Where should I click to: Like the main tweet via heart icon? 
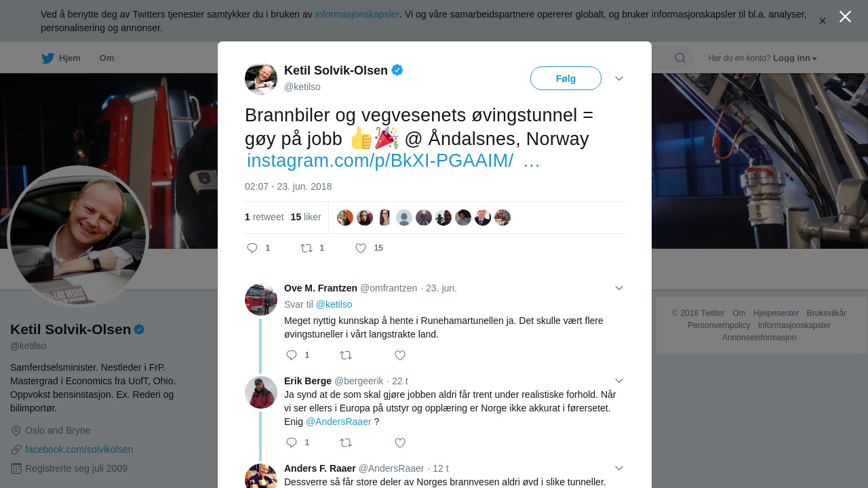[361, 248]
